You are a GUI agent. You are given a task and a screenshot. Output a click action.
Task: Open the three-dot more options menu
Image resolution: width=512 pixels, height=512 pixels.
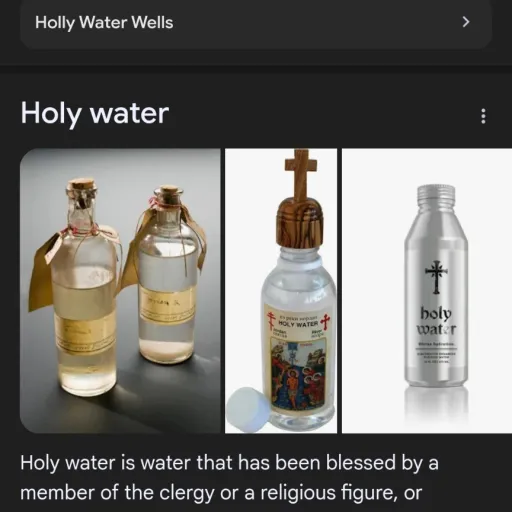click(483, 116)
